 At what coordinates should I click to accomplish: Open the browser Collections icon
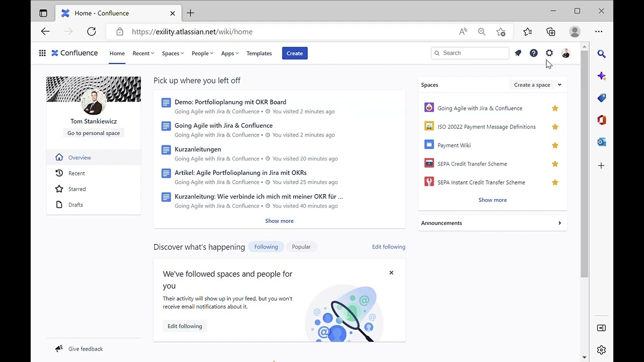(551, 32)
